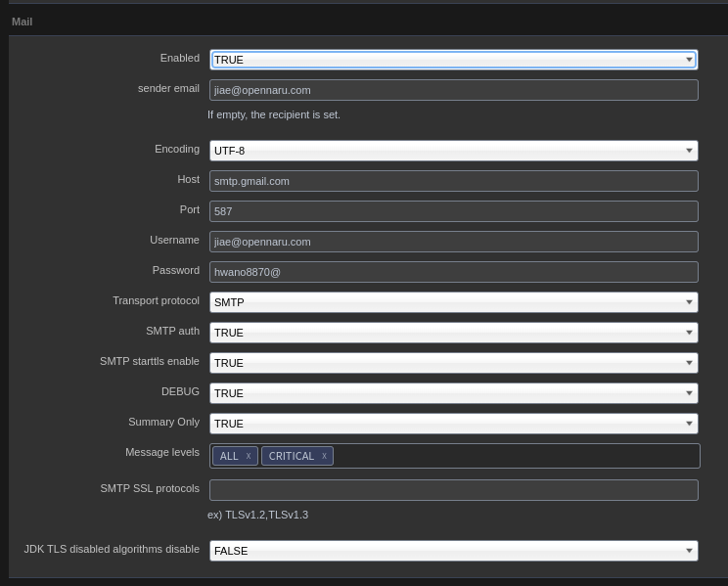Open SMTP starttls enable dropdown
Screen dimensions: 728x586
pos(453,363)
